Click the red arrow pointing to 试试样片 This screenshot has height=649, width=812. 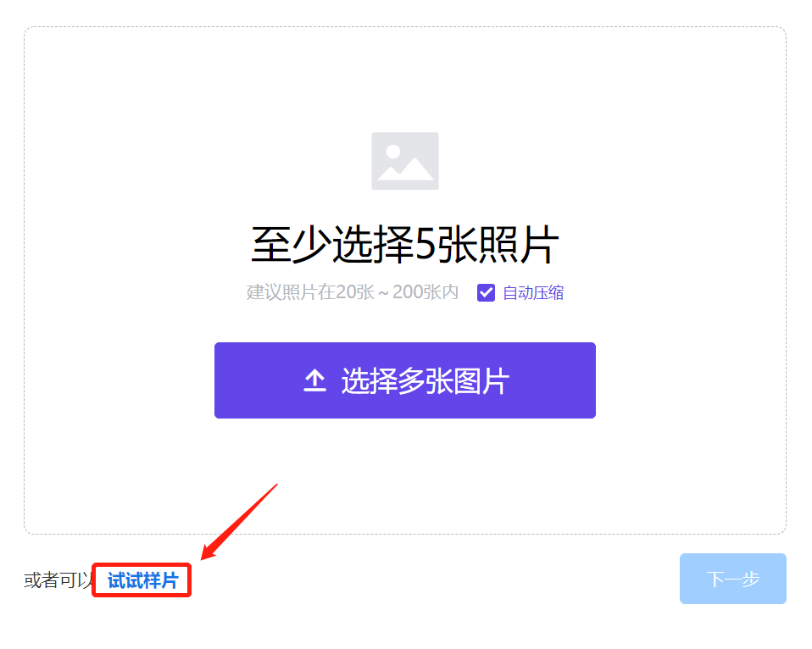[239, 522]
